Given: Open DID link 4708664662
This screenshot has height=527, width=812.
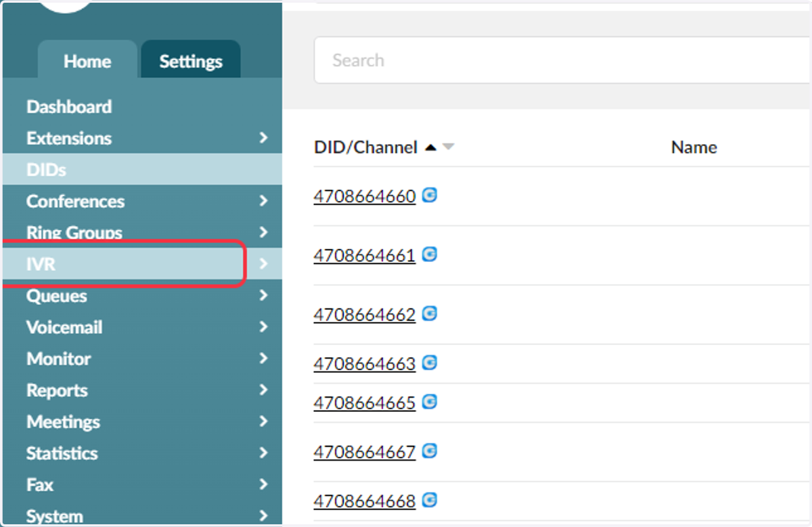Looking at the screenshot, I should (365, 315).
